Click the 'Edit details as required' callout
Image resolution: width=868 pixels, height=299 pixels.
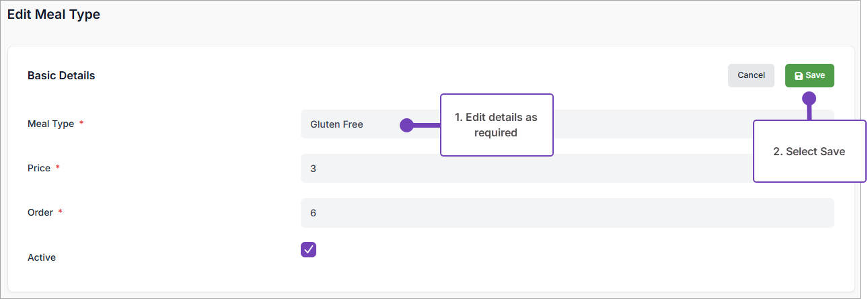(496, 125)
